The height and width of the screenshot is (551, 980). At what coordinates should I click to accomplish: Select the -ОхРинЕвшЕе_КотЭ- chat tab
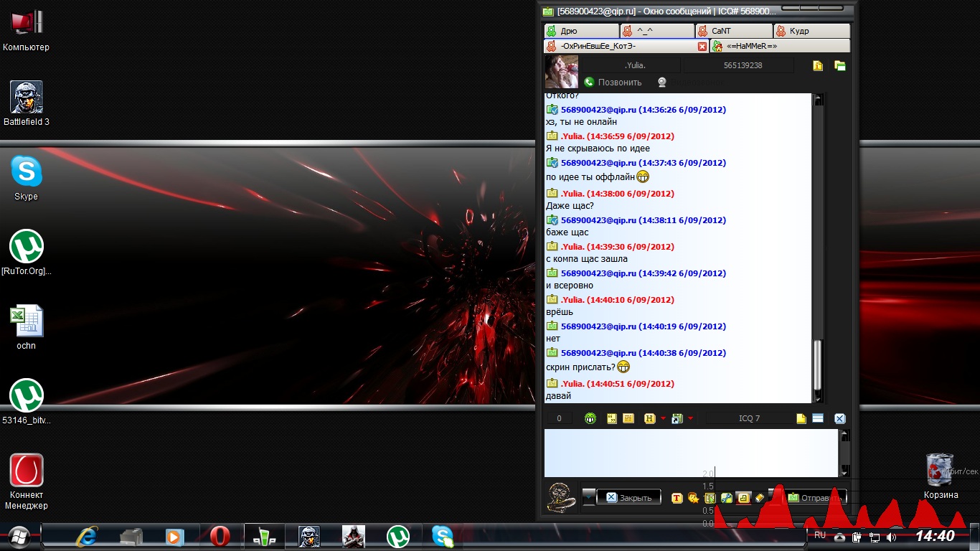pos(626,46)
